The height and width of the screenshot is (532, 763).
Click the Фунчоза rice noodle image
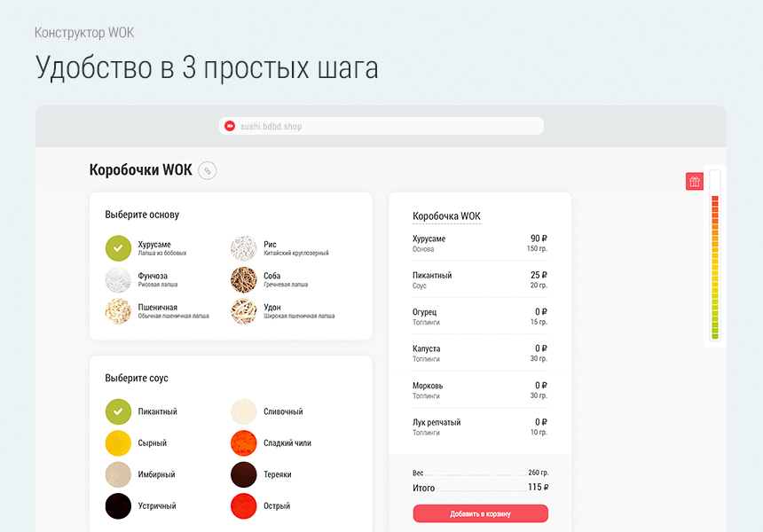point(118,281)
